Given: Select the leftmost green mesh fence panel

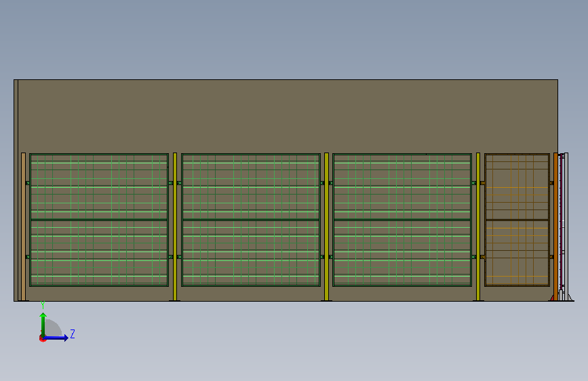Looking at the screenshot, I should tap(99, 220).
